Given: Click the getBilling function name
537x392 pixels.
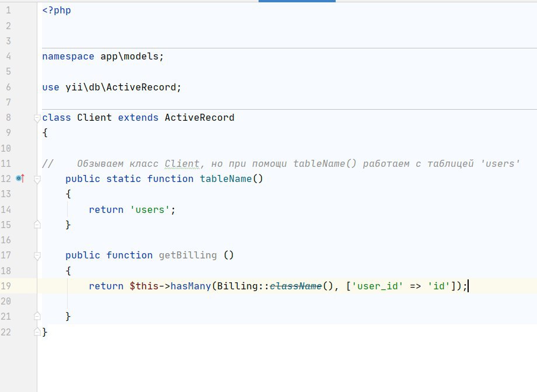Looking at the screenshot, I should click(x=188, y=256).
